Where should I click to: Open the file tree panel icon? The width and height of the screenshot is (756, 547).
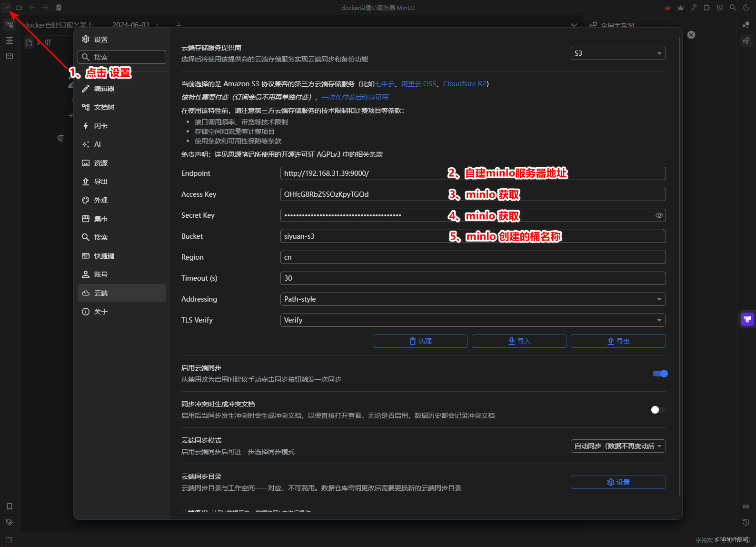10,24
